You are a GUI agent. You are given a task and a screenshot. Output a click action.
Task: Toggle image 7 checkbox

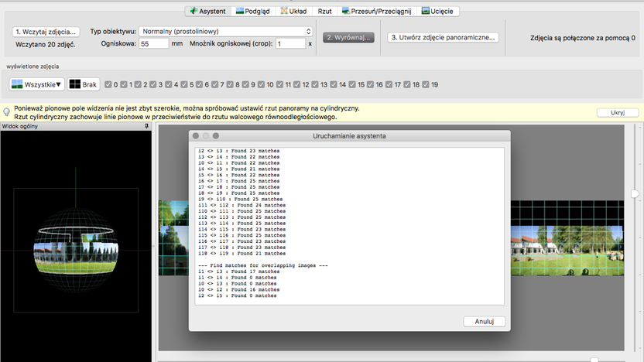tap(215, 84)
